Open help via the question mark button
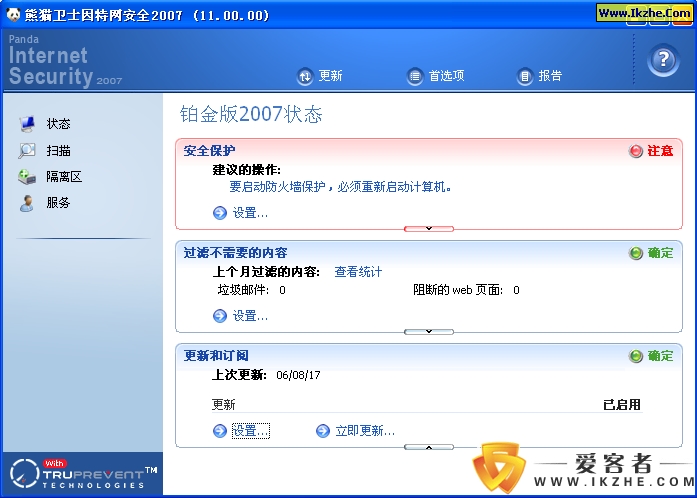 point(663,60)
